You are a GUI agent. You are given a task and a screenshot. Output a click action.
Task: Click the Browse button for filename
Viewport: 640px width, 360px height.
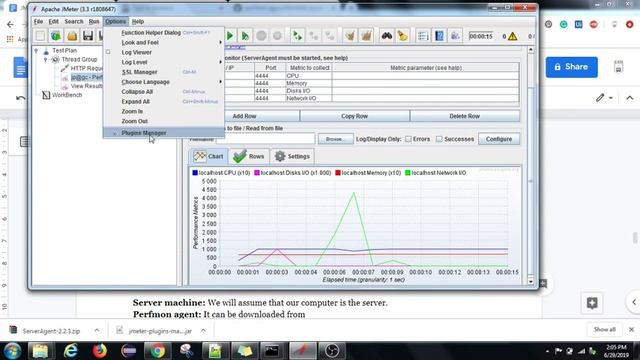[x=336, y=139]
